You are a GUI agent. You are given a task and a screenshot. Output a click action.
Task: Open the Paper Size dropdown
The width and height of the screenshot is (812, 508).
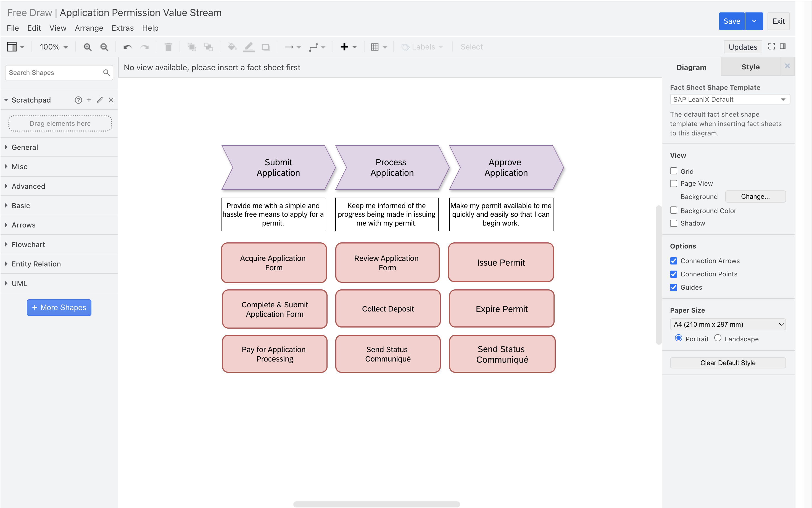point(728,324)
